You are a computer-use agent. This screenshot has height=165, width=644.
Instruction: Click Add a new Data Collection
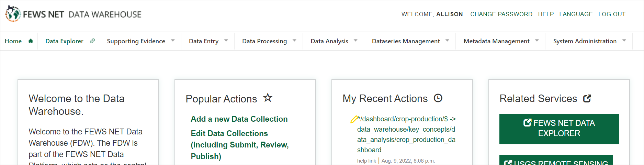click(x=239, y=119)
